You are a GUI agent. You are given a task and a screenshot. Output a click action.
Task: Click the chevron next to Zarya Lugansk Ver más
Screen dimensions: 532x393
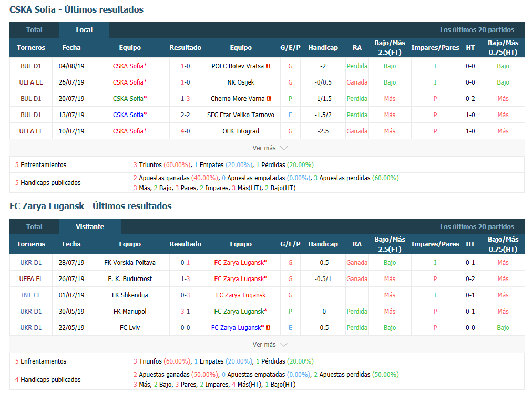click(284, 345)
